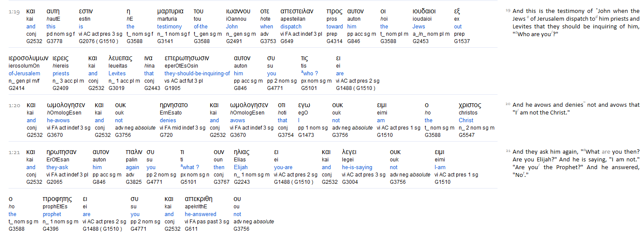Click the verse 20 translation text on right
Viewport: 644px width, 235px height.
click(x=576, y=108)
